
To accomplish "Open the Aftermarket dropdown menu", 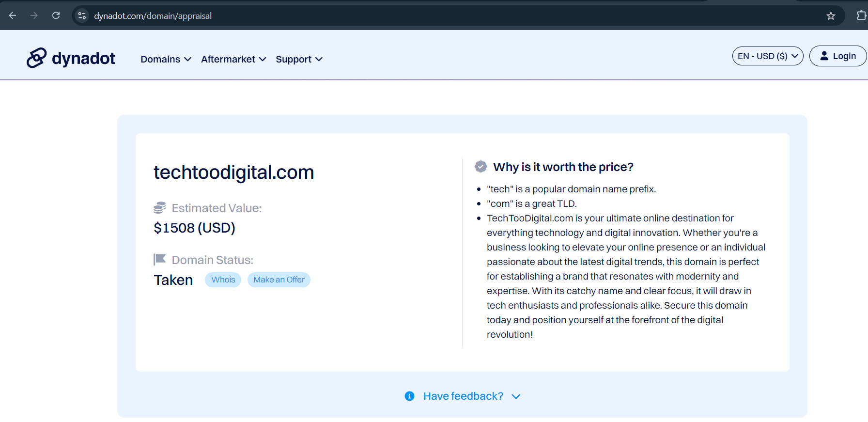I will 233,59.
